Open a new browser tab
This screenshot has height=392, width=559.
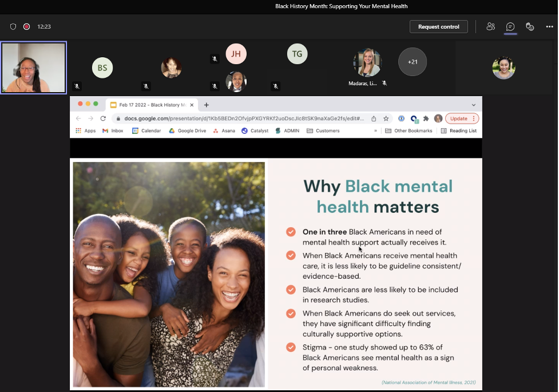[207, 105]
